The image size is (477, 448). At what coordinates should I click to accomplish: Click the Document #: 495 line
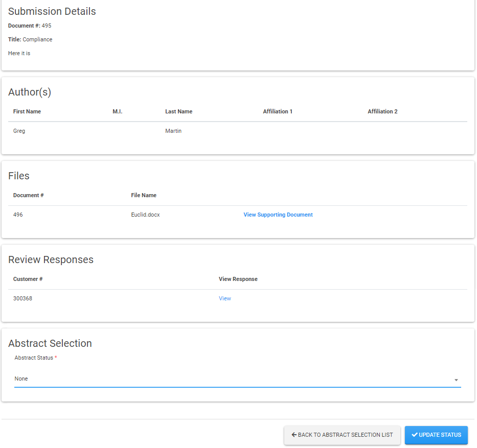click(x=30, y=26)
